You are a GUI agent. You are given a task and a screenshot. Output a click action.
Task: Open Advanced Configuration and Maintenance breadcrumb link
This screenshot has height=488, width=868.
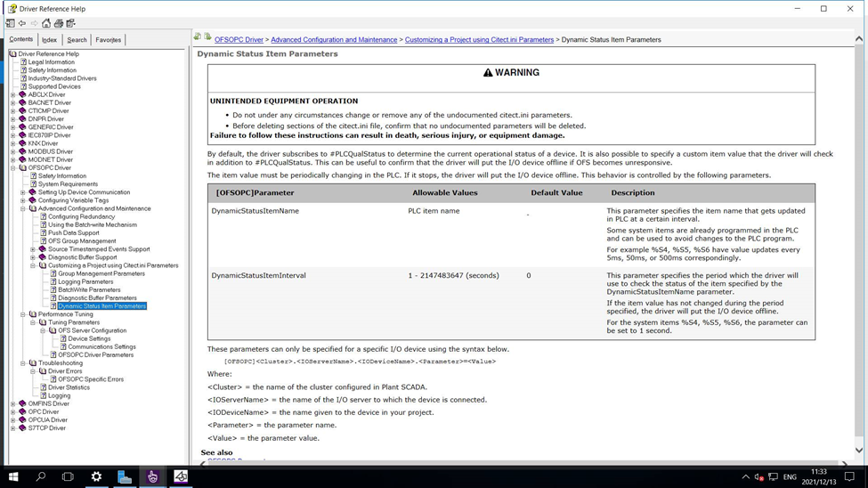click(x=334, y=40)
